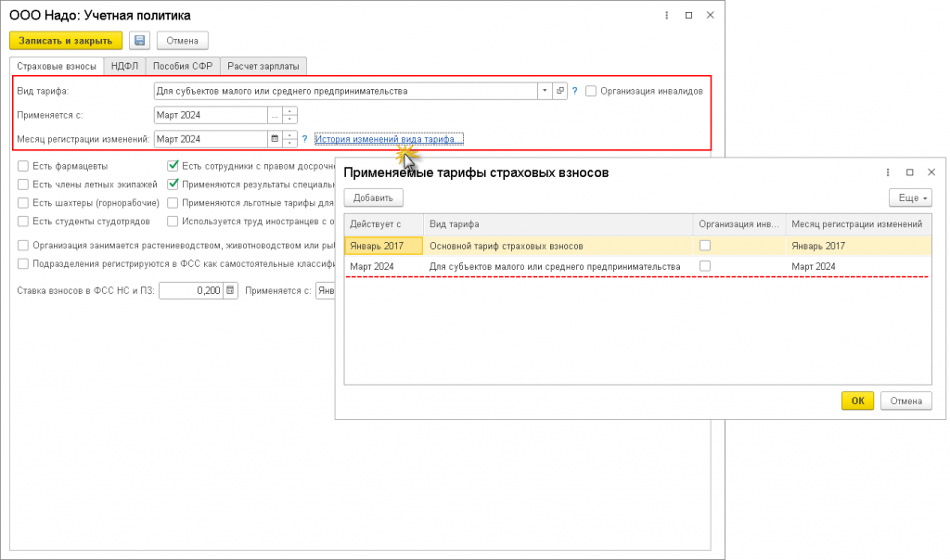Select the Страховые взносы tab

click(57, 66)
